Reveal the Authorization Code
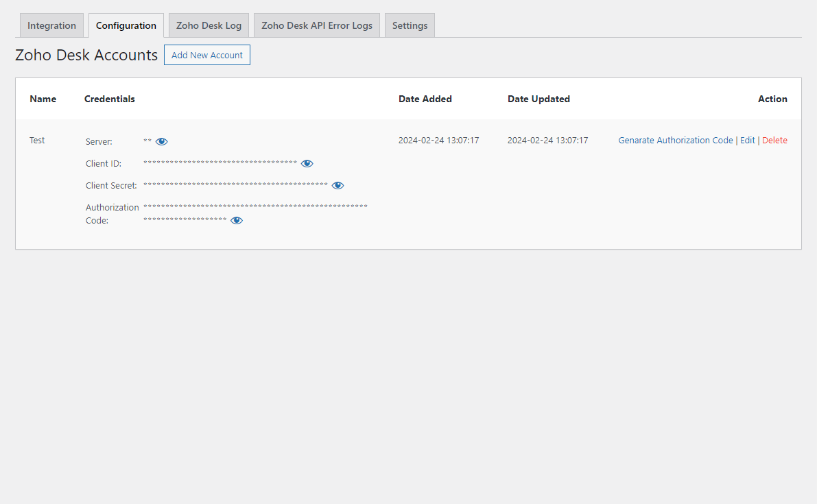Screen dimensions: 817x504 tap(237, 220)
